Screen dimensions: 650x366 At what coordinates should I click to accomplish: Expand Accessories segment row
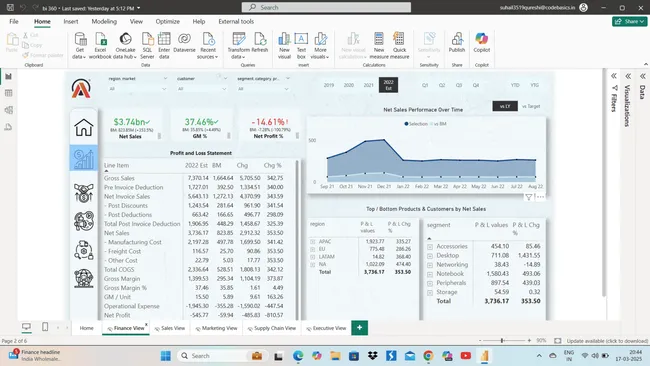tap(430, 246)
